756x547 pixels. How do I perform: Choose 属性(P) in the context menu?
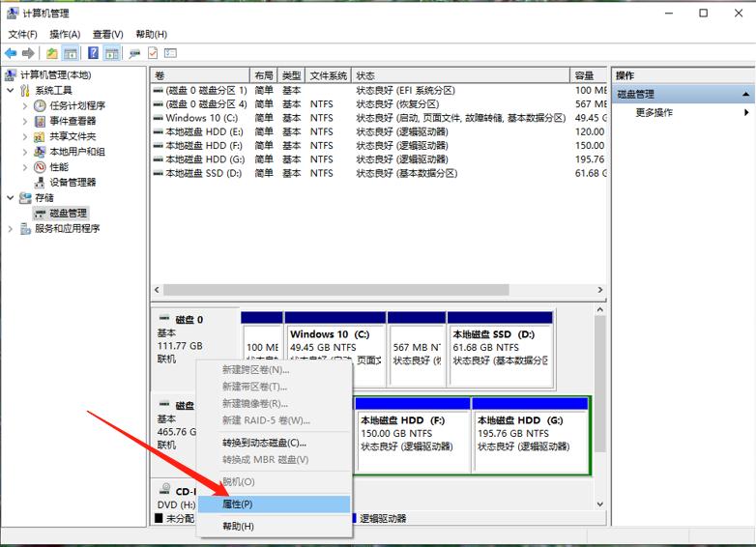click(274, 504)
